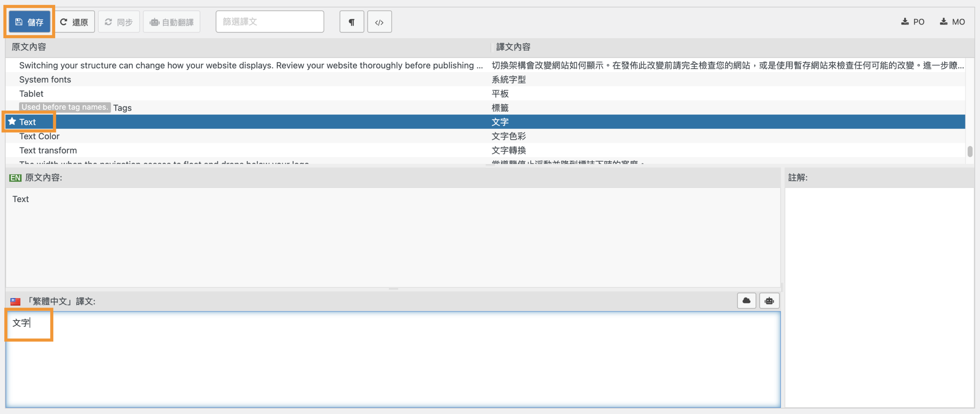Image resolution: width=980 pixels, height=414 pixels.
Task: Toggle invisible characters with pilcrow icon
Action: click(351, 22)
